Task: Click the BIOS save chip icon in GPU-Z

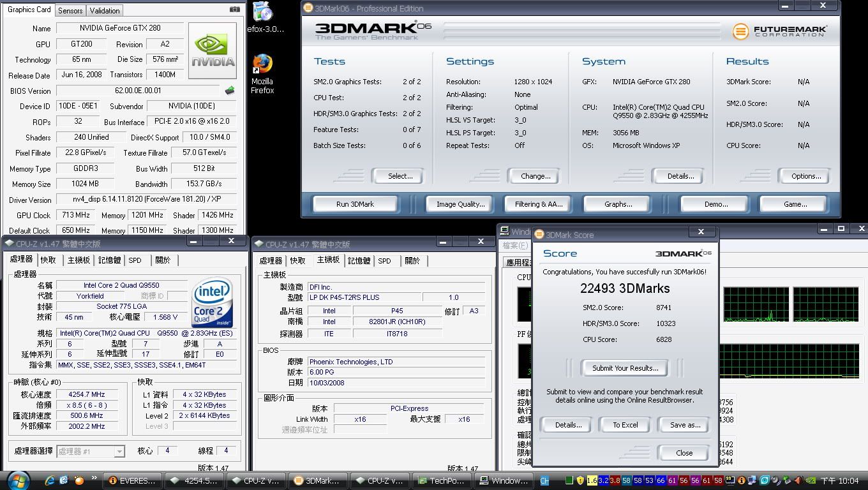Action: click(230, 91)
